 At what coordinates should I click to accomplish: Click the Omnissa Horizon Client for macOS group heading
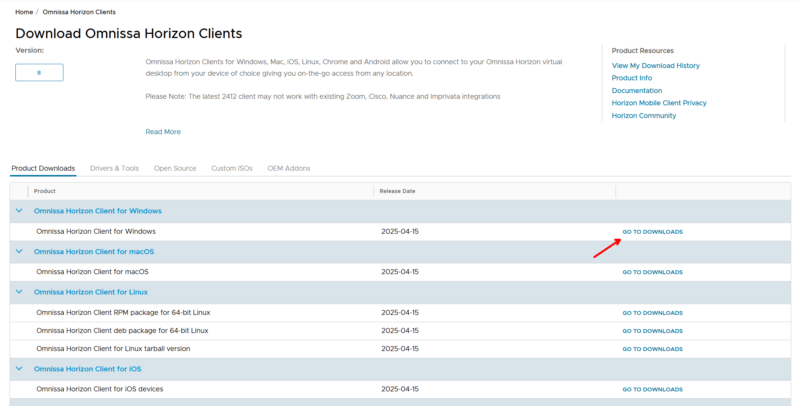(94, 251)
